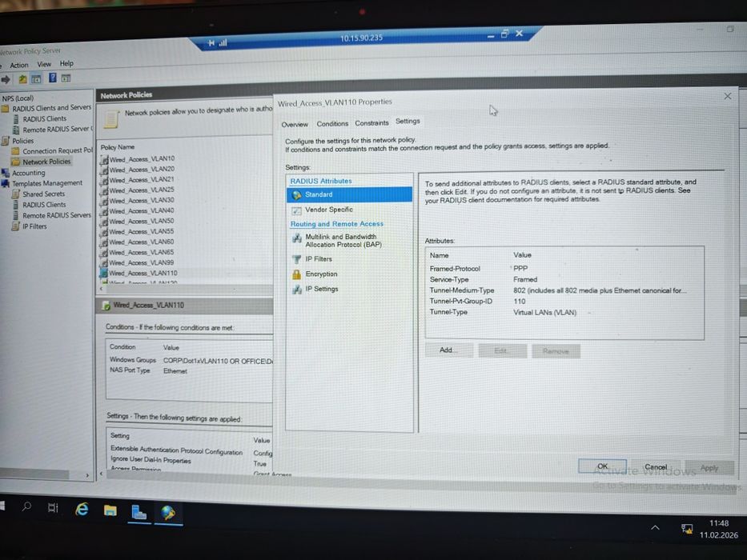The image size is (747, 560).
Task: Click the action pane toolbar icon
Action: coord(66,78)
